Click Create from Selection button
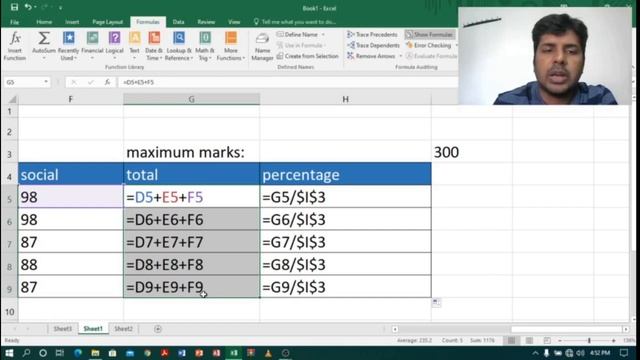 308,56
